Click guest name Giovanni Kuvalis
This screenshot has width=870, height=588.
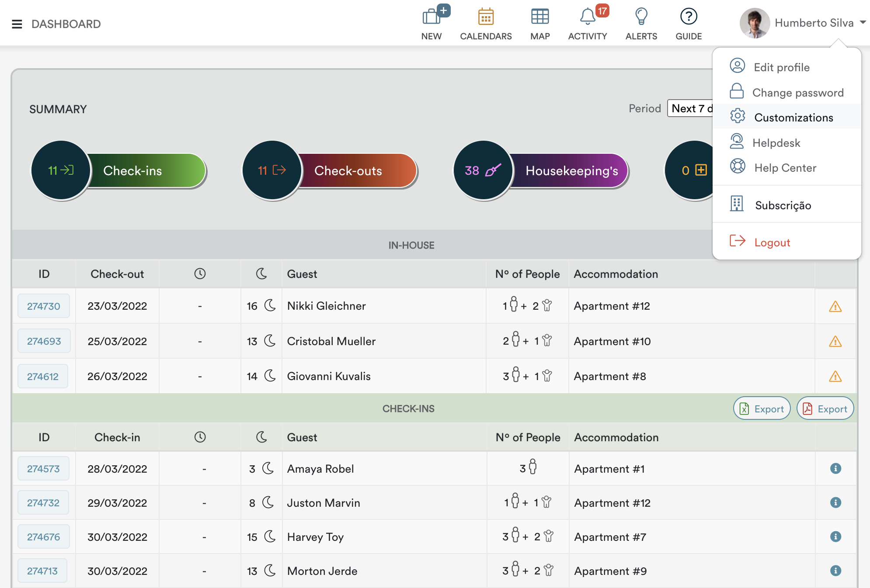click(x=329, y=376)
